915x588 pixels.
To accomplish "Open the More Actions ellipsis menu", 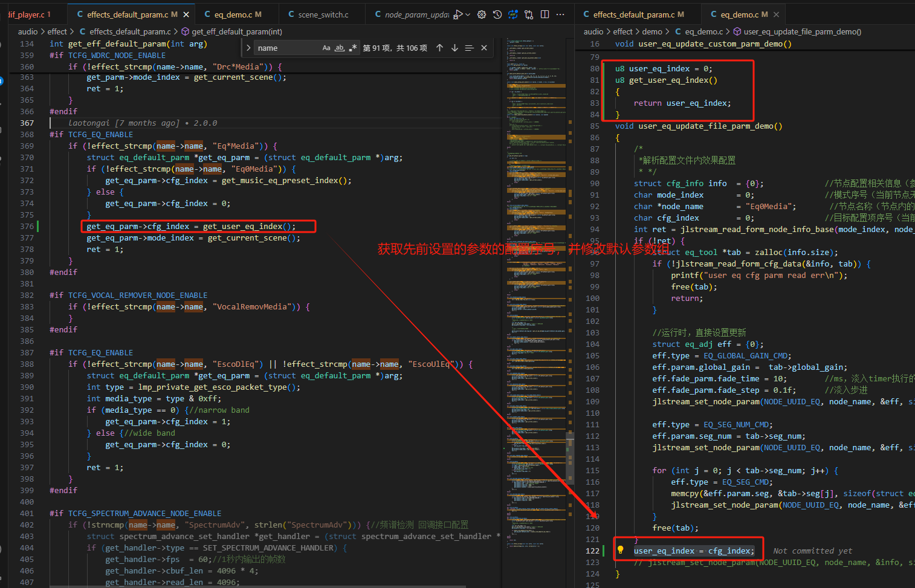I will 560,15.
